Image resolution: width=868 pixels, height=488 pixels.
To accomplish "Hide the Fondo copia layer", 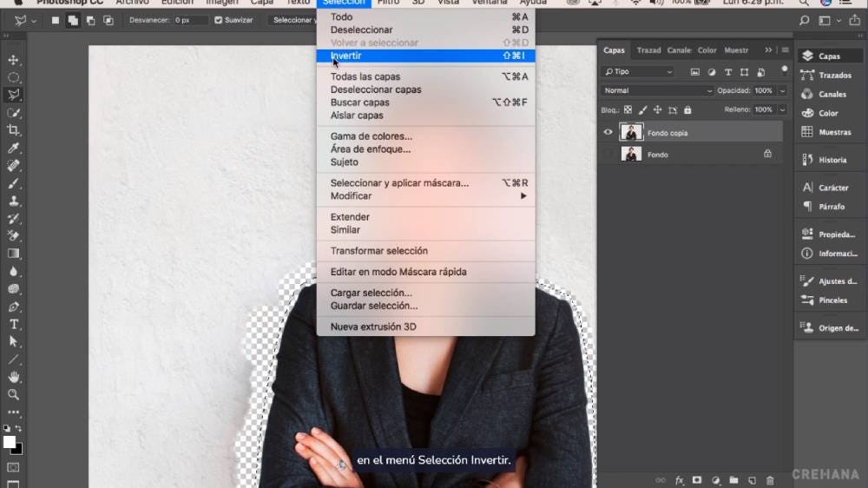I will [608, 133].
